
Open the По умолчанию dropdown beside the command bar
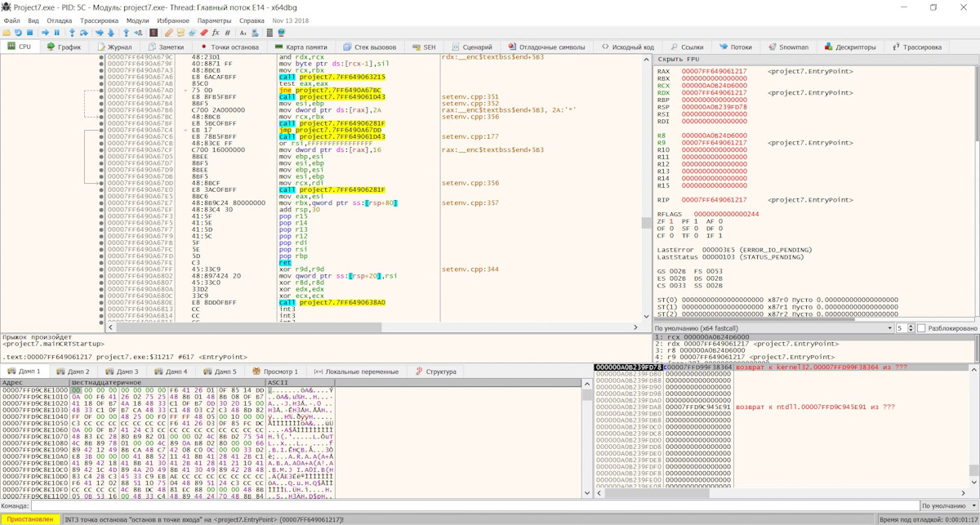(948, 506)
